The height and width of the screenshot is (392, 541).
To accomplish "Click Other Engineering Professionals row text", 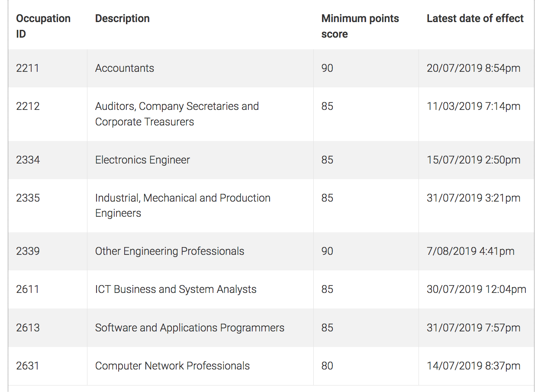I will (170, 251).
